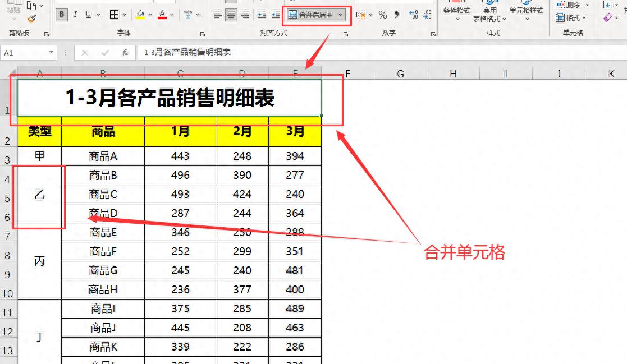
Task: Select cell with value 481
Action: click(295, 270)
